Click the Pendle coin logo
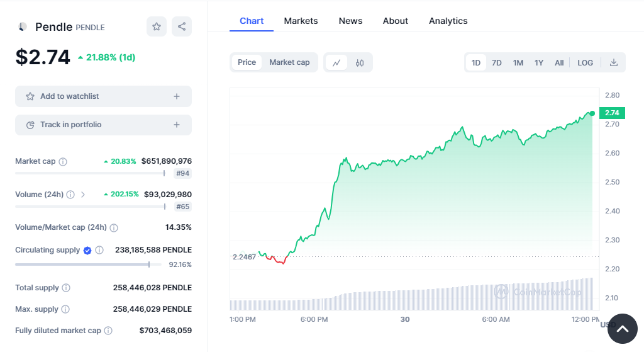644x352 pixels. (x=22, y=26)
